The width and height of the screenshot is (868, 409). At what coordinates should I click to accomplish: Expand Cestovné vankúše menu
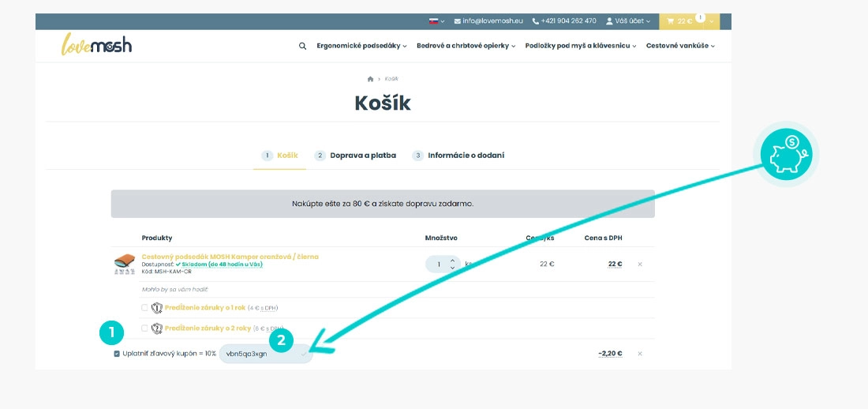click(680, 46)
